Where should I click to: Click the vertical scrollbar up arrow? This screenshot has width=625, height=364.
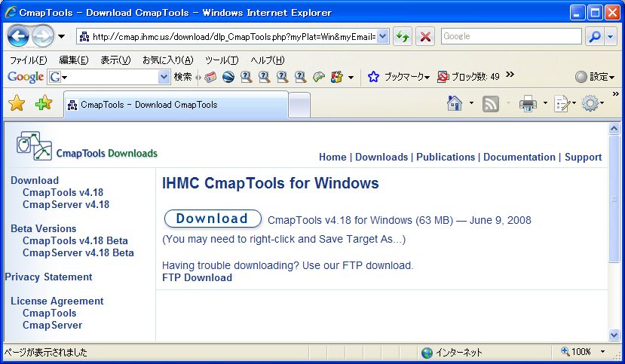(x=614, y=129)
